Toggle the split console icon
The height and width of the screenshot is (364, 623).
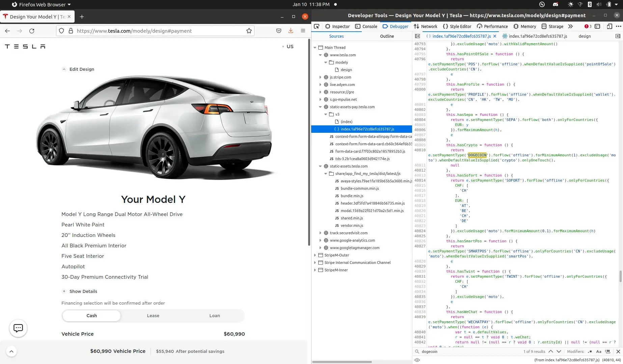click(597, 26)
